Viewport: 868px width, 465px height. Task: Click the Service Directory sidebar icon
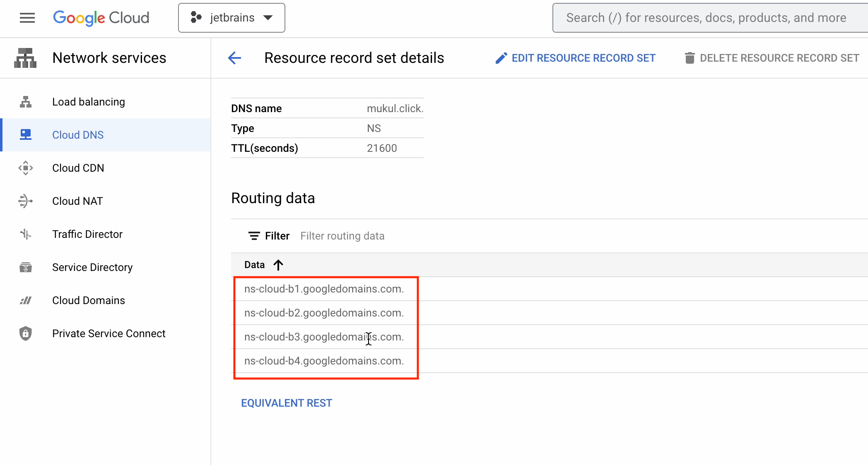pos(26,267)
